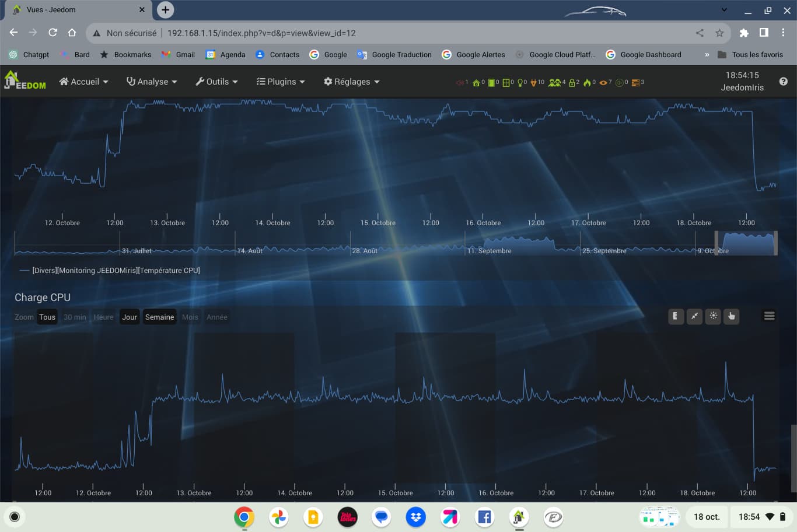Toggle the browser side panel icon

coord(764,33)
